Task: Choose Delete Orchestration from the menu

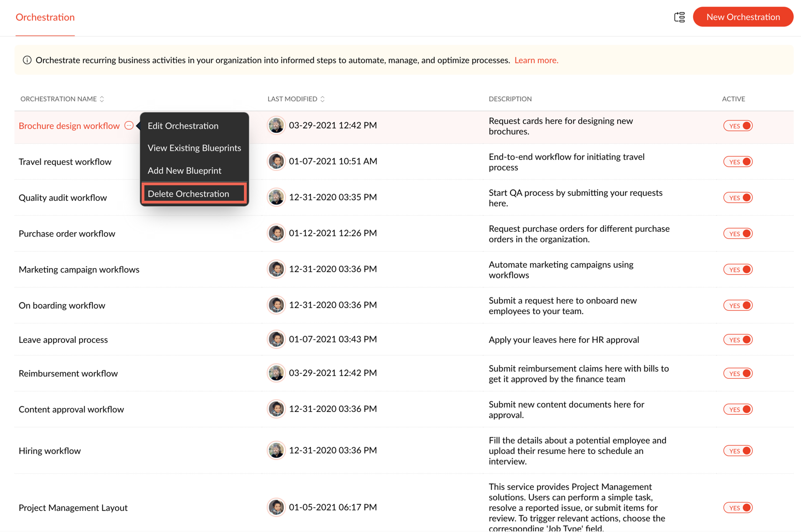Action: [194, 194]
